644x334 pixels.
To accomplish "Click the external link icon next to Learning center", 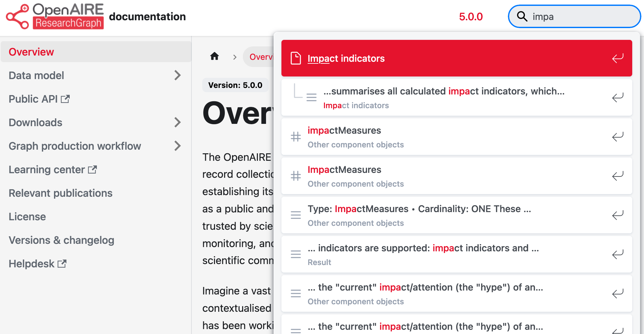I will pyautogui.click(x=93, y=170).
